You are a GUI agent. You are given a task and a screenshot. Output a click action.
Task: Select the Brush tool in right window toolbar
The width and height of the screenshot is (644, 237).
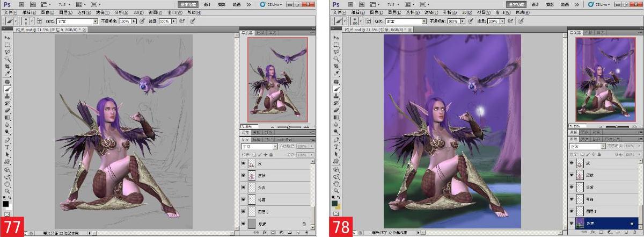pos(336,88)
